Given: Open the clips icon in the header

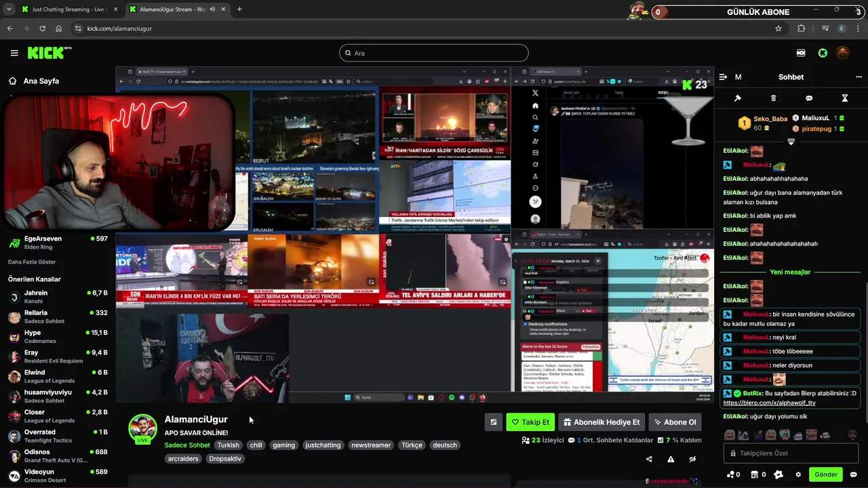Looking at the screenshot, I should click(x=801, y=53).
